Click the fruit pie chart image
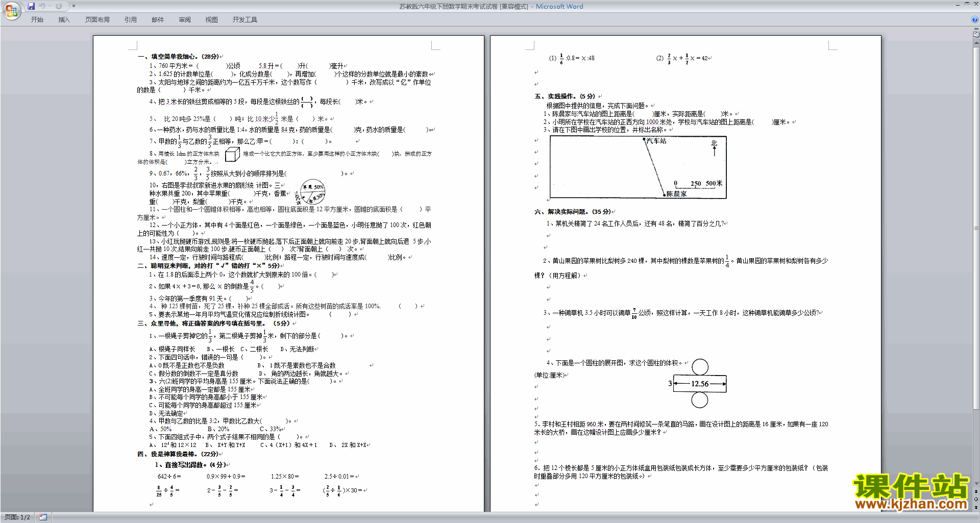This screenshot has width=980, height=523. (x=310, y=192)
